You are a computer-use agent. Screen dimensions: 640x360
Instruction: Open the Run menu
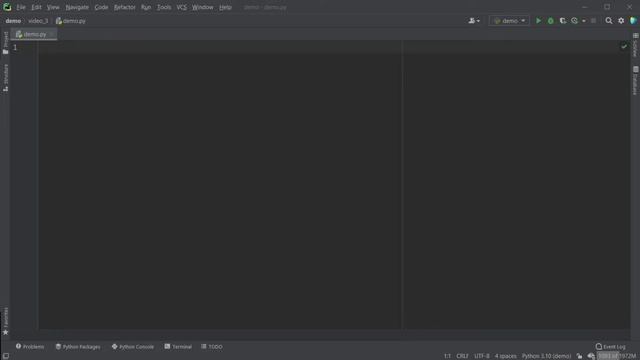pyautogui.click(x=146, y=7)
